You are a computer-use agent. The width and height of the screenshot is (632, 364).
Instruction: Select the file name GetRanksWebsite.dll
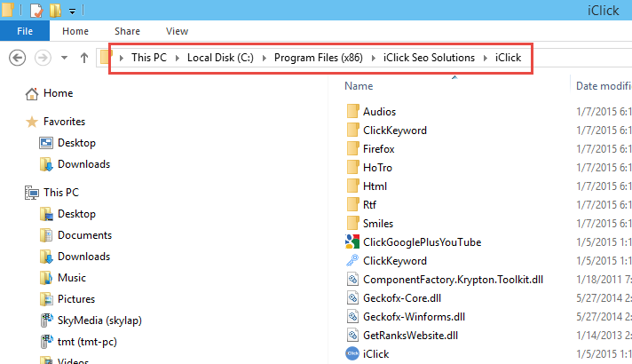(410, 335)
